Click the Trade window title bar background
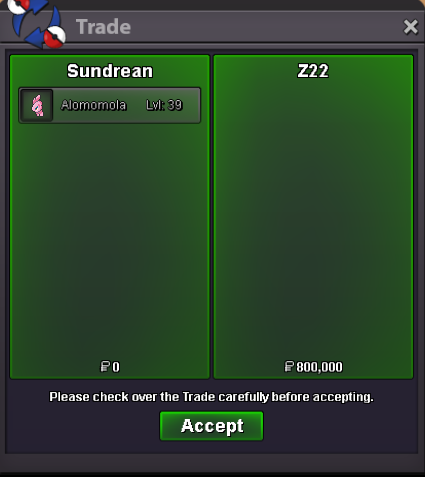This screenshot has width=425, height=477. (x=260, y=27)
